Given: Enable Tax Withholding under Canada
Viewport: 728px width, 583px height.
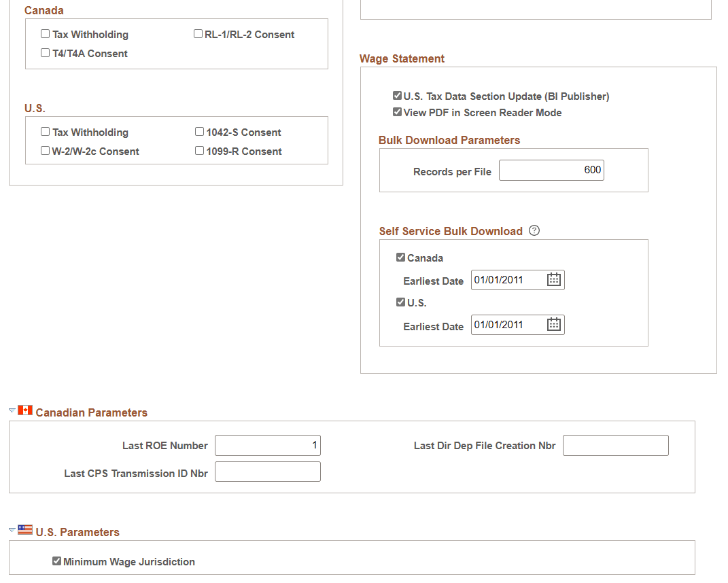Looking at the screenshot, I should point(45,33).
